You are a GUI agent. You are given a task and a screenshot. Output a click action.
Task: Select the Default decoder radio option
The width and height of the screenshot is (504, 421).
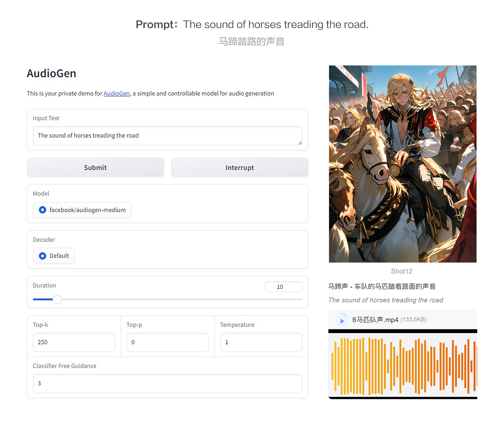(x=43, y=256)
